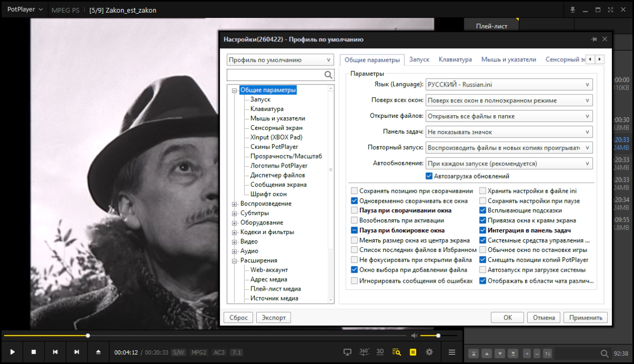The image size is (634, 364).
Task: Open the gear control panel icon
Action: coord(429,352)
